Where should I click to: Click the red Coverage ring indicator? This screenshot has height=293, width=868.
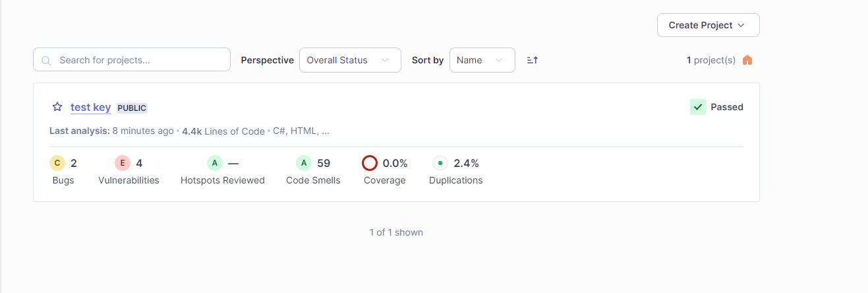(370, 163)
